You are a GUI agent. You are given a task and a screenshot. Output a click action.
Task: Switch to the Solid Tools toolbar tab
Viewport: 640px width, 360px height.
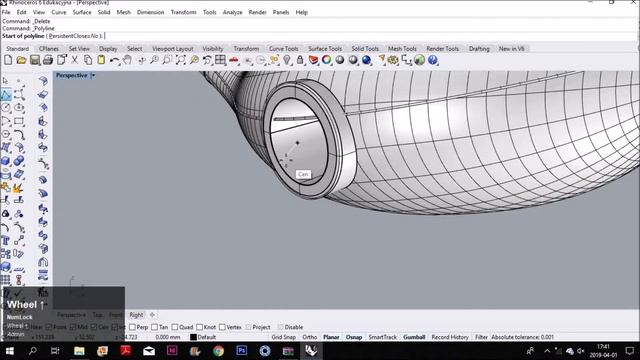pos(365,49)
